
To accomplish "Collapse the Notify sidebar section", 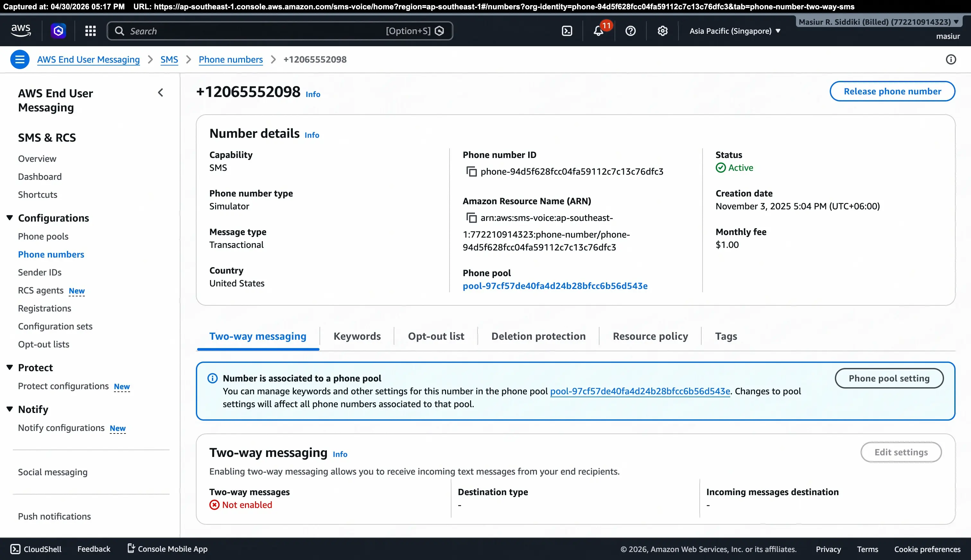I will coord(10,409).
